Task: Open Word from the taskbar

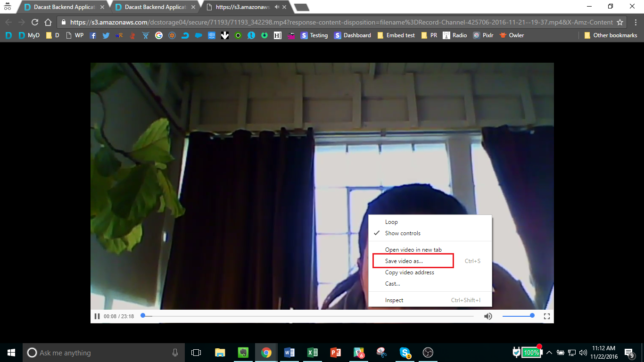Action: [x=289, y=353]
